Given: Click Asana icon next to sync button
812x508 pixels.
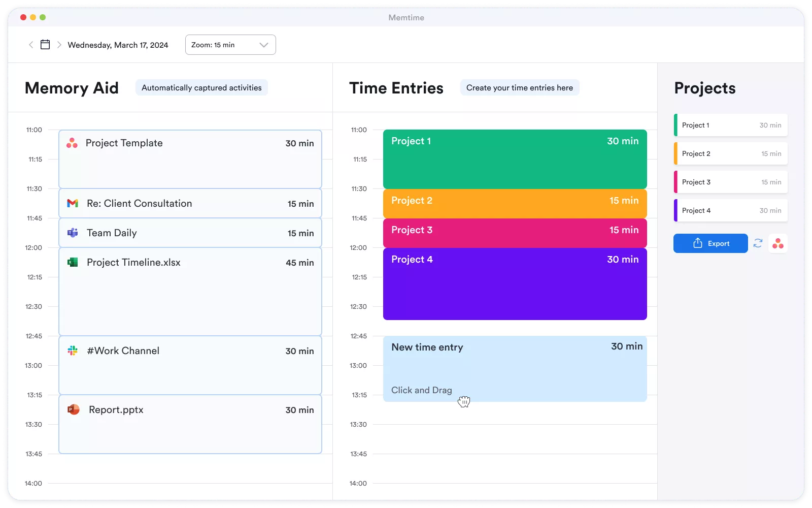Looking at the screenshot, I should coord(778,243).
